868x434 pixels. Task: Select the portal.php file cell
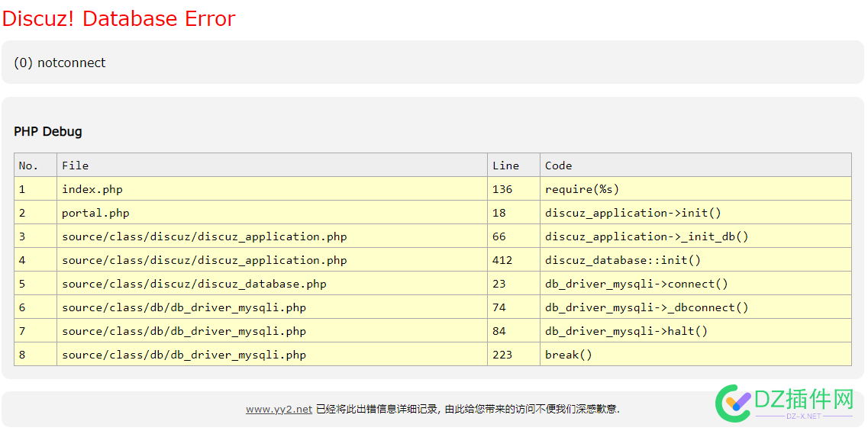click(272, 213)
